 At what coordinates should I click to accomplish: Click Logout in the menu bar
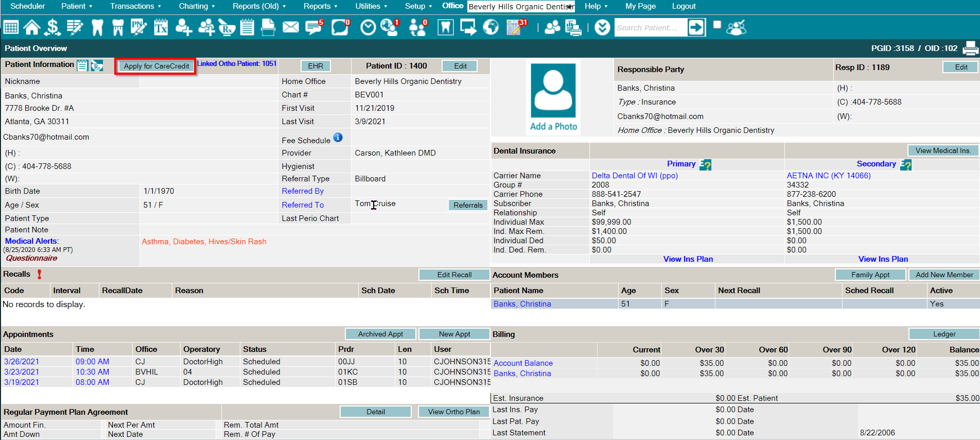pyautogui.click(x=684, y=6)
